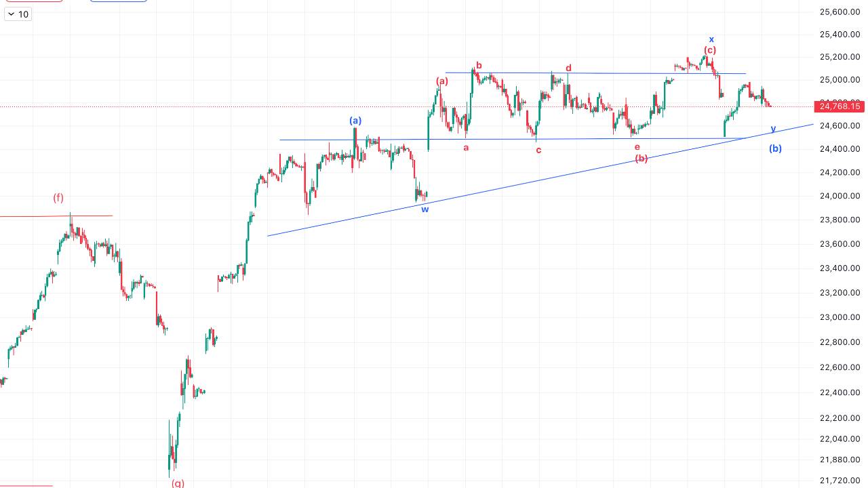This screenshot has width=868, height=488.
Task: Select the blue w wave label
Action: click(x=425, y=210)
